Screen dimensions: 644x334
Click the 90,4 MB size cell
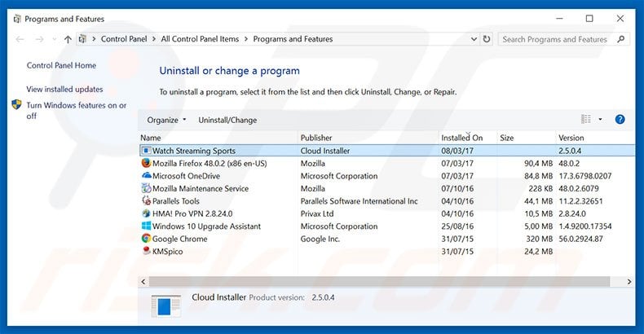click(539, 163)
